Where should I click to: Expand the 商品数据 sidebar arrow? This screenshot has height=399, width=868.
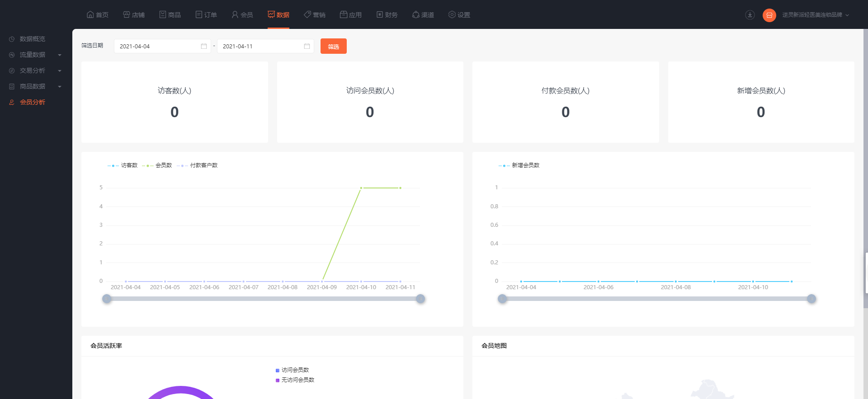coord(60,87)
